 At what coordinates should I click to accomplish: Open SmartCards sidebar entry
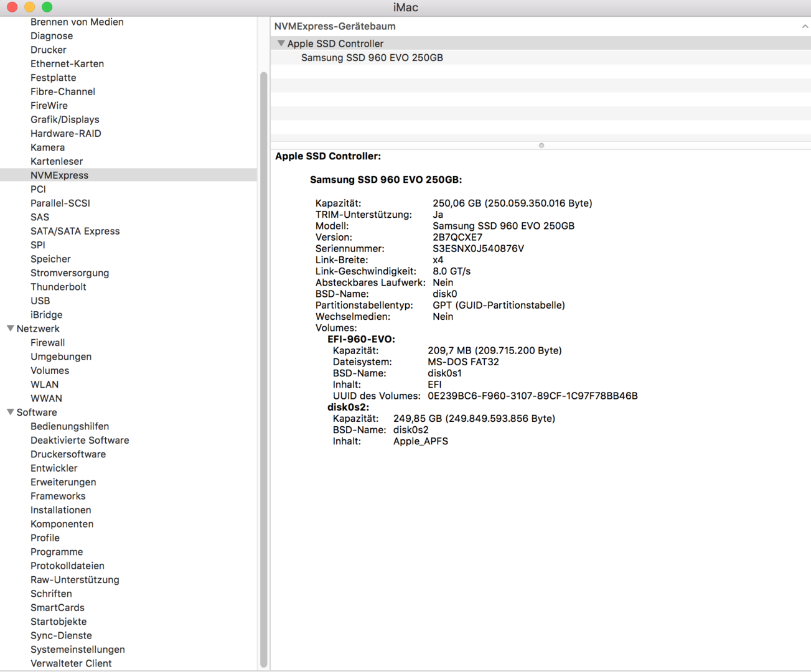point(58,607)
